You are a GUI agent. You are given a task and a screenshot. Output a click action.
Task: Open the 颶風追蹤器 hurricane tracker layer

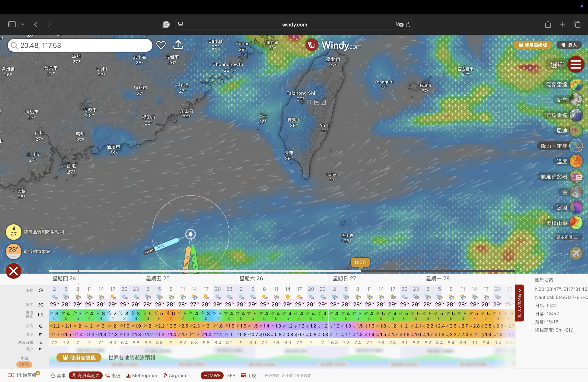coord(576,177)
